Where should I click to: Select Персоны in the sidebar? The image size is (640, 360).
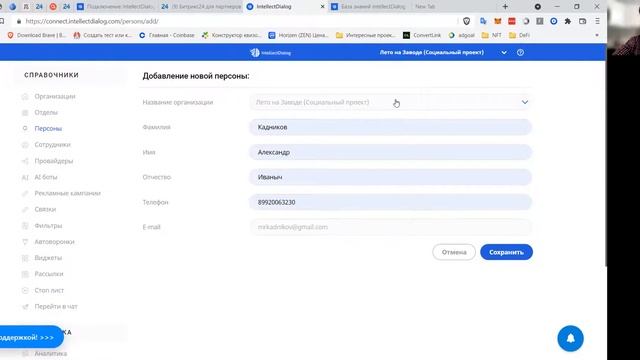tap(48, 129)
